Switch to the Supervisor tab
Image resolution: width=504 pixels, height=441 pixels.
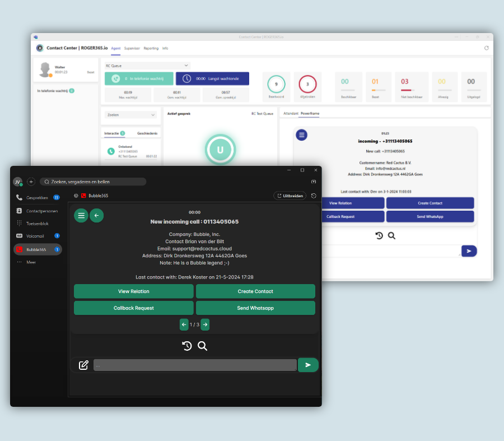tap(132, 48)
